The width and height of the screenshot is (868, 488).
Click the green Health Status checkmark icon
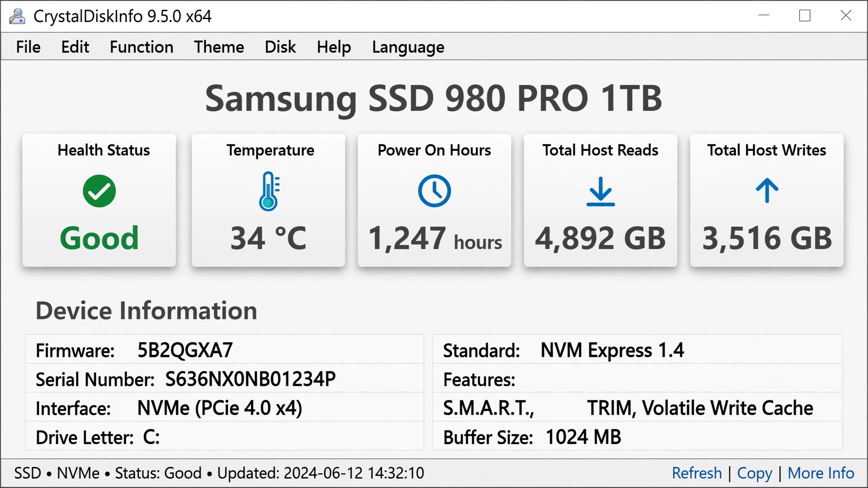[99, 191]
